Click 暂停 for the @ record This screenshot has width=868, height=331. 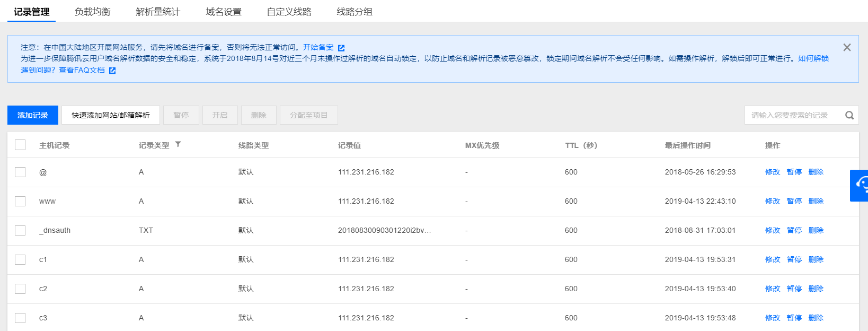point(794,172)
